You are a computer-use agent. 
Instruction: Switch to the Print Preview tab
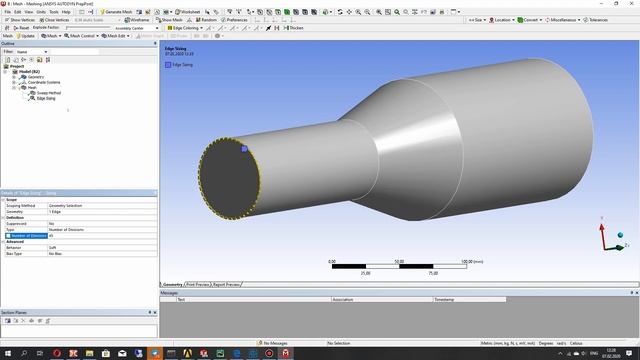tap(198, 284)
